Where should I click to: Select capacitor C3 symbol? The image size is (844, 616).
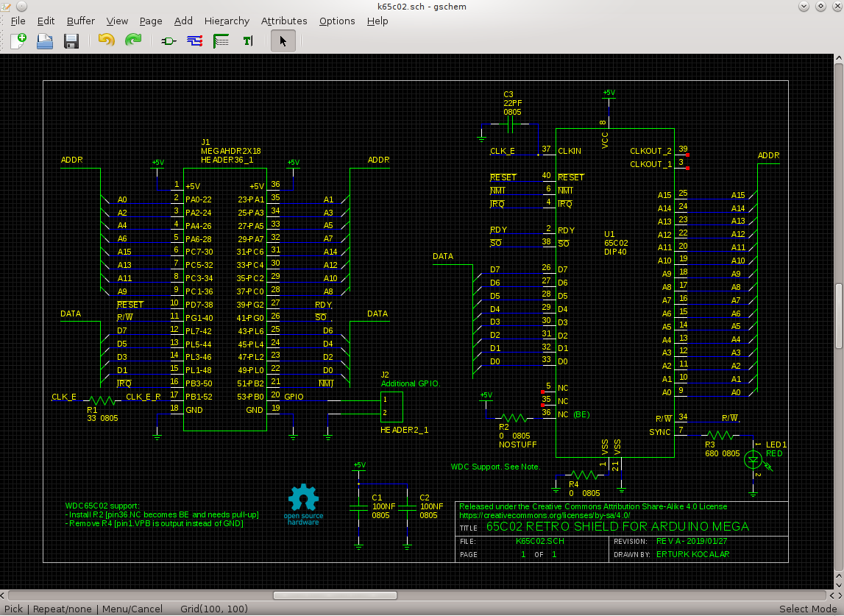tap(511, 126)
